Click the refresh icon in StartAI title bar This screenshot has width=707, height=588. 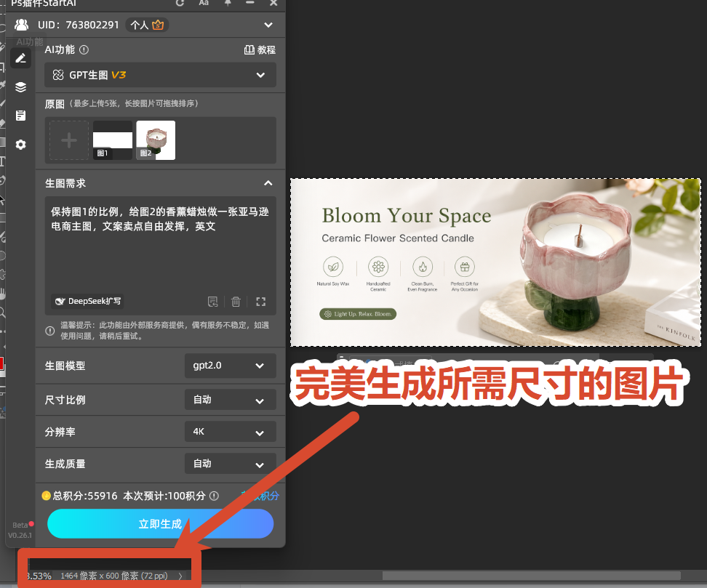(180, 3)
